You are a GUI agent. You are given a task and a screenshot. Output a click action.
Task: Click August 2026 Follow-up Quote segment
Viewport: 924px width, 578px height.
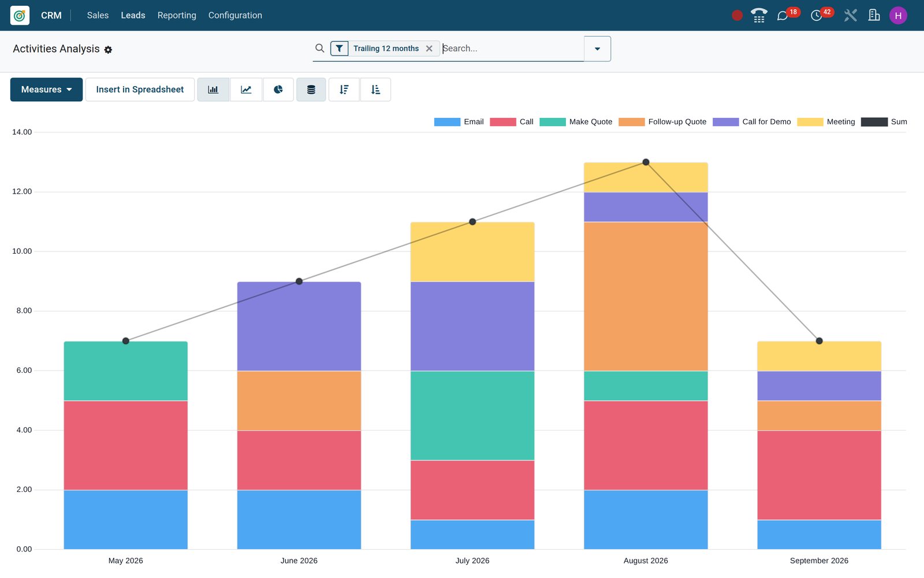point(646,297)
